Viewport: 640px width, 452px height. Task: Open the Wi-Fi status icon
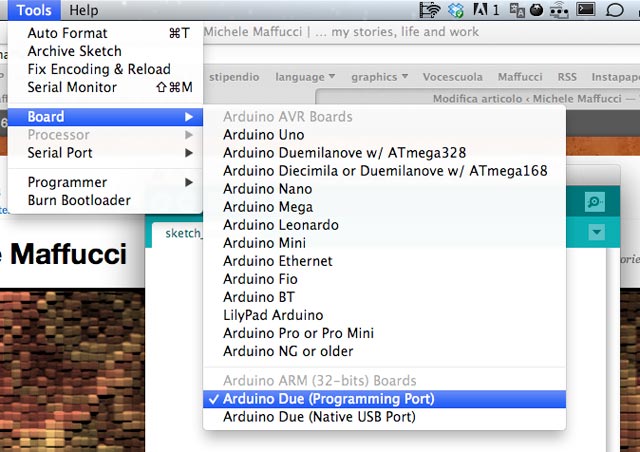point(430,10)
